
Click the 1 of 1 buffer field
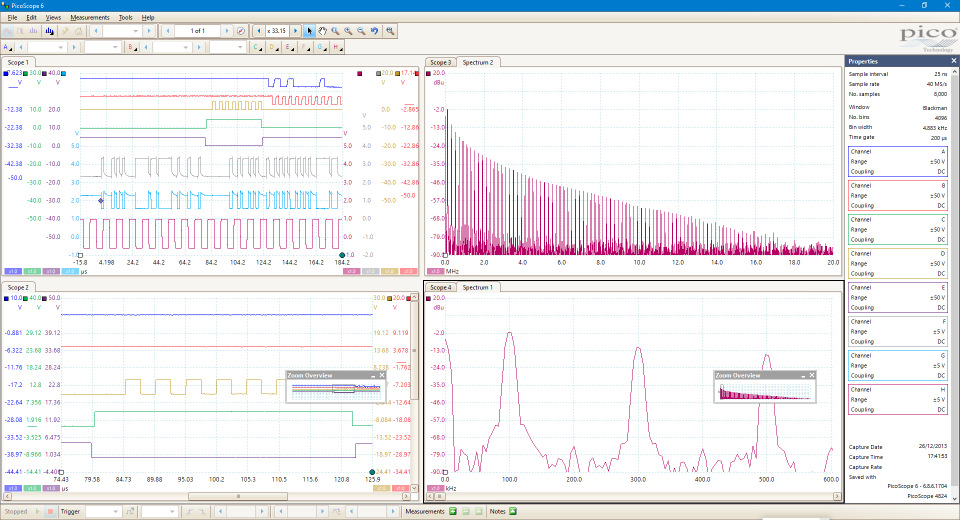coord(198,31)
